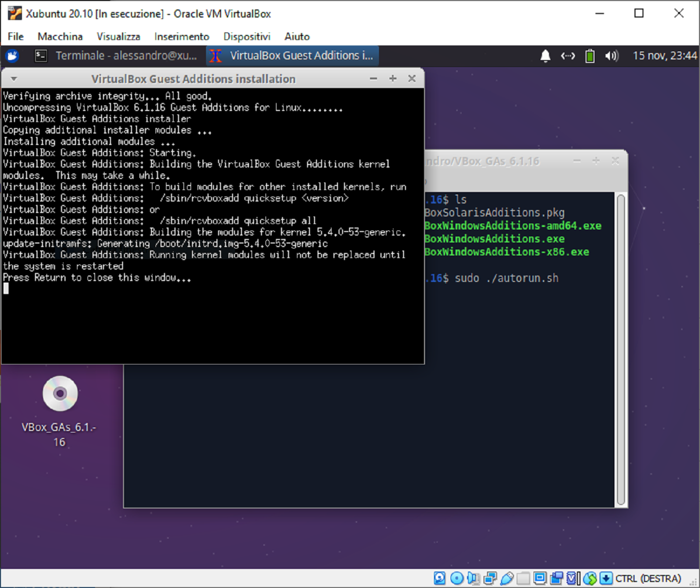Click the hard disk activity indicator
The width and height of the screenshot is (700, 588).
tap(439, 578)
